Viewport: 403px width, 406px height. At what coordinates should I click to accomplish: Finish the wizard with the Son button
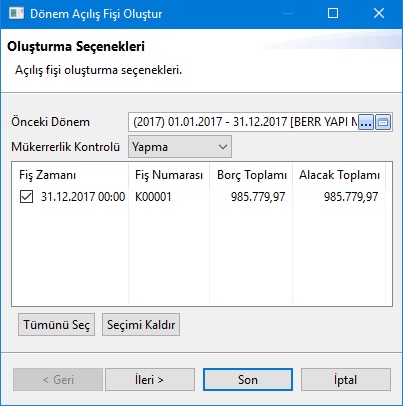point(248,380)
